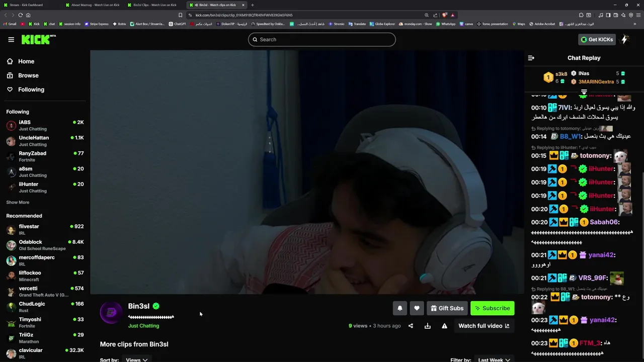
Task: Subscribe to Bin3sl
Action: [492, 308]
